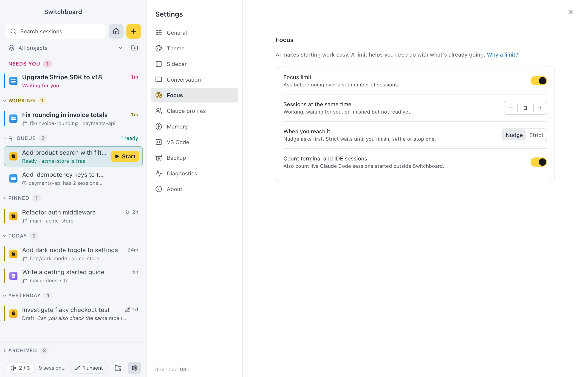Start the Add product search session
The height and width of the screenshot is (377, 588).
(x=125, y=156)
